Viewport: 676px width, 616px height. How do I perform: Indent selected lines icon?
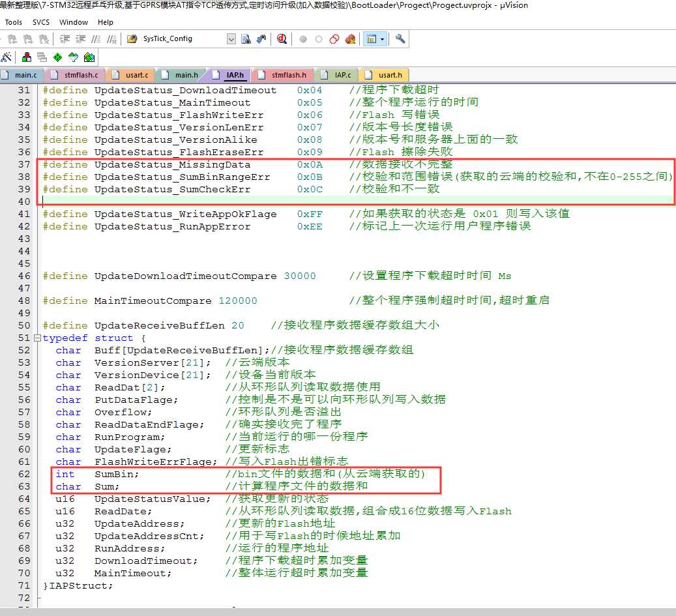65,39
